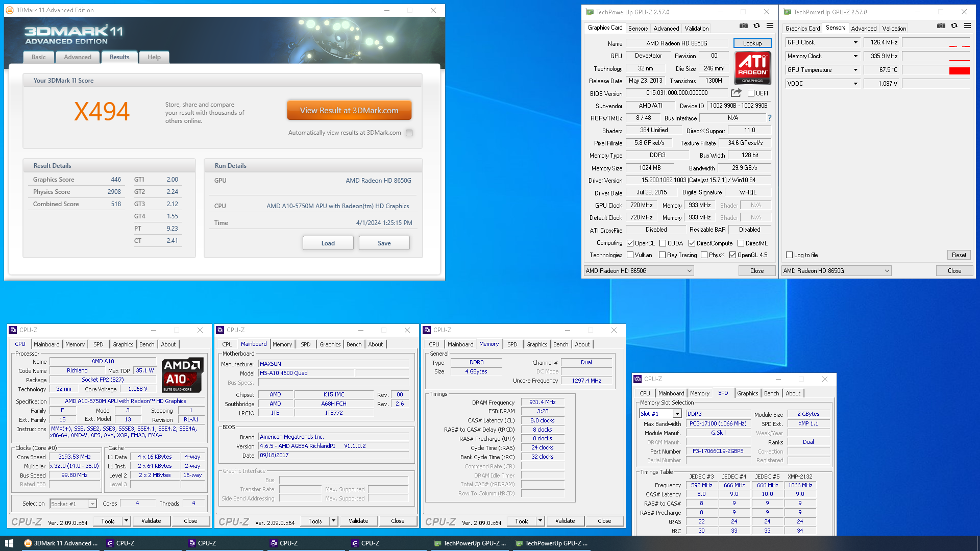Screen dimensions: 980x551
Task: Open Graphics tab in CPU-Z Mainboard window
Action: pyautogui.click(x=330, y=344)
